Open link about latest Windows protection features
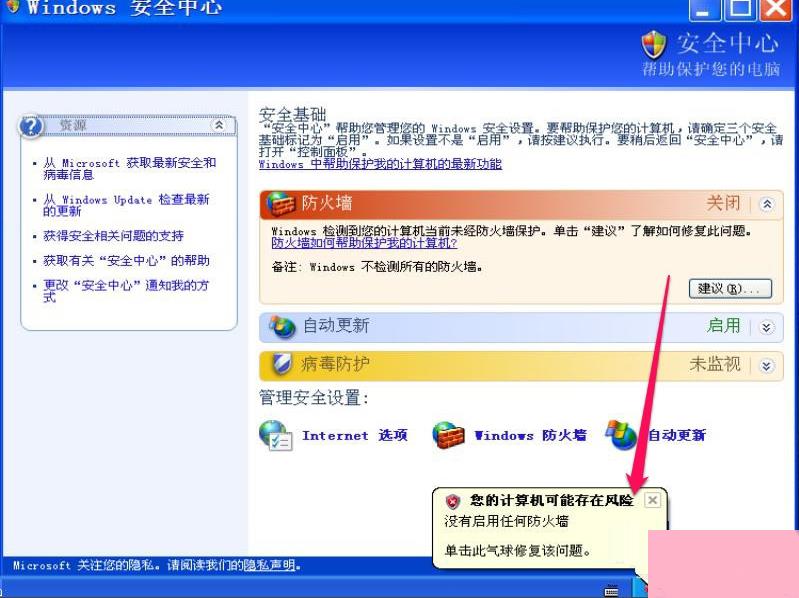Screen dimensions: 799x598 pyautogui.click(x=380, y=164)
